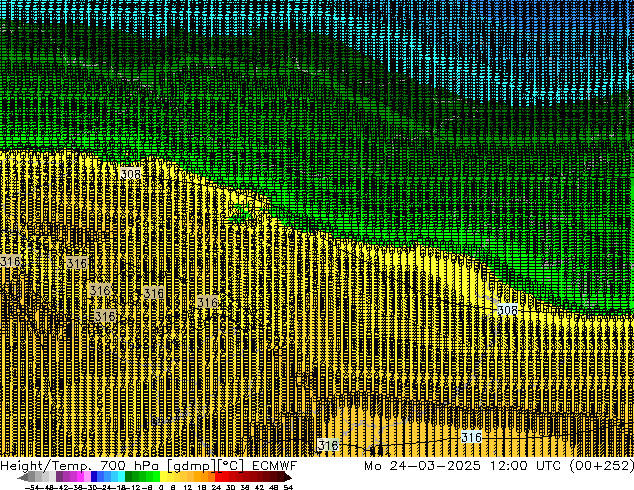Click the cyan legend swatch
Viewport: 634px width, 490px height.
[121, 478]
